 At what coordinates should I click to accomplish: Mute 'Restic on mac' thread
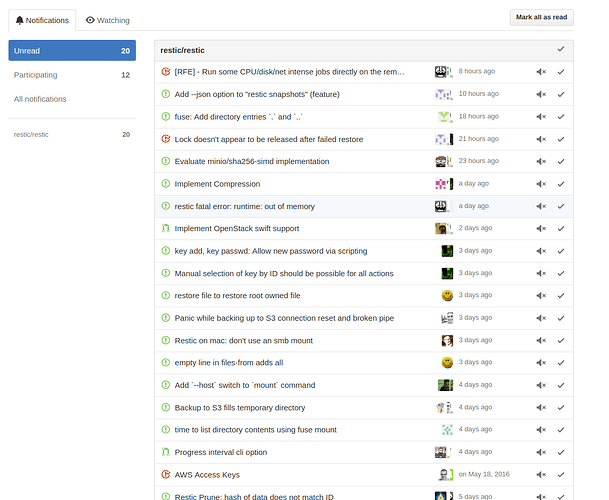click(x=541, y=340)
